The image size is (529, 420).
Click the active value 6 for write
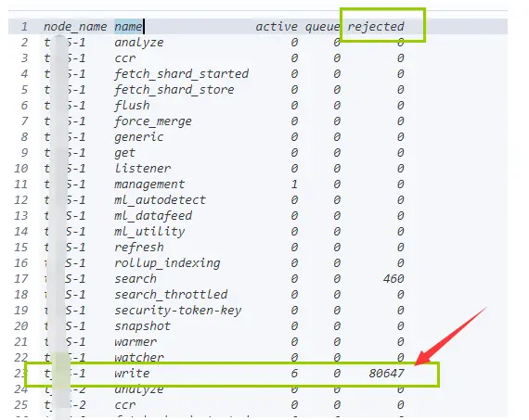pyautogui.click(x=294, y=373)
